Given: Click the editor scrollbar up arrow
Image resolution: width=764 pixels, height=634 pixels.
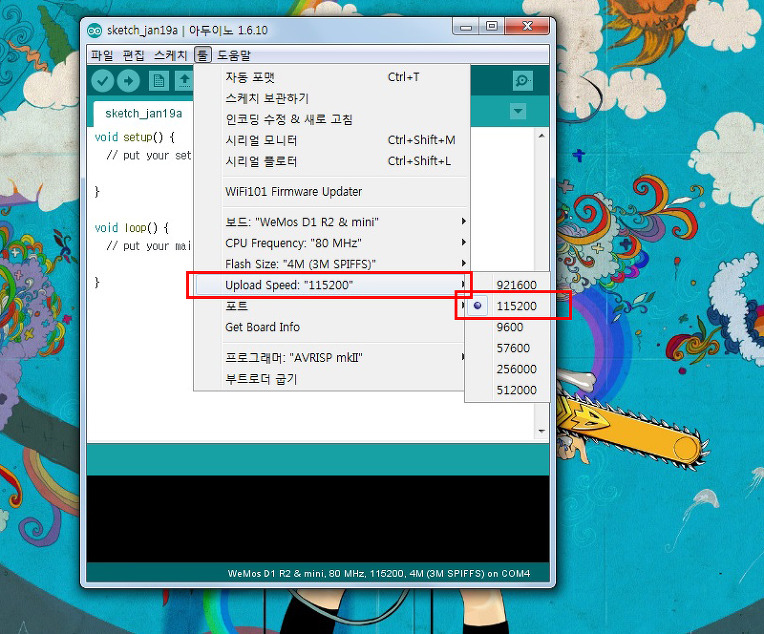Looking at the screenshot, I should click(x=541, y=136).
